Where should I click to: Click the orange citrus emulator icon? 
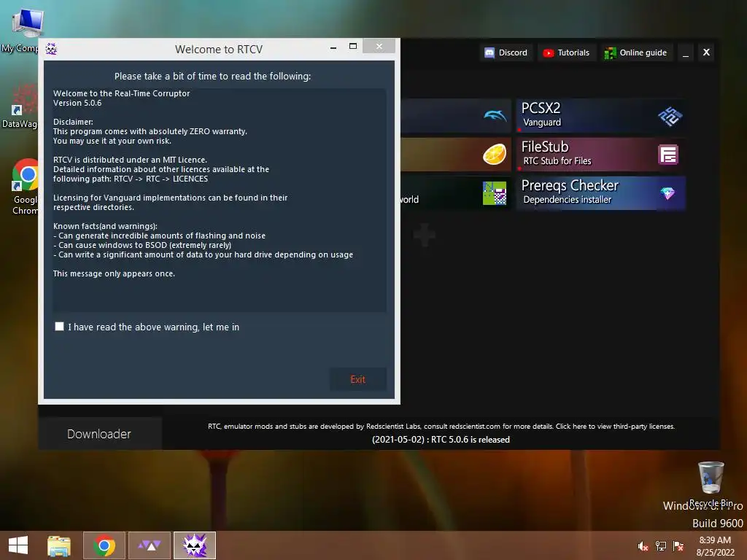click(495, 155)
